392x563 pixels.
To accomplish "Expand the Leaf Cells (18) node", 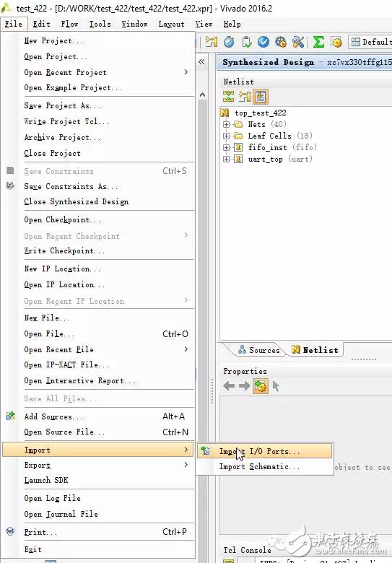I will click(226, 136).
